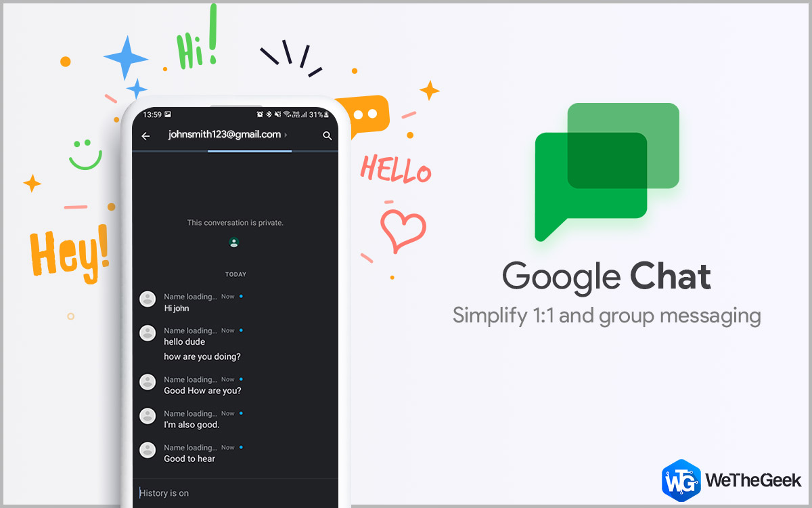Tap avatar beside the "hello dude" message
The width and height of the screenshot is (812, 508).
click(148, 333)
